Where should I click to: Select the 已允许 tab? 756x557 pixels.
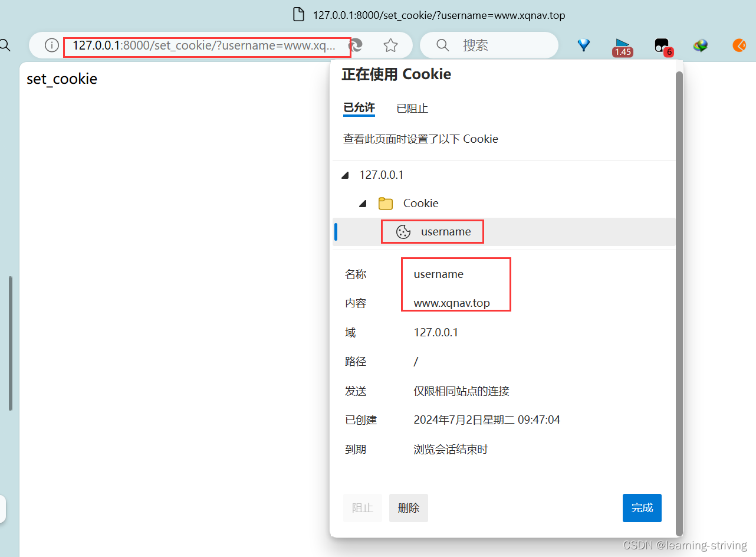(358, 108)
